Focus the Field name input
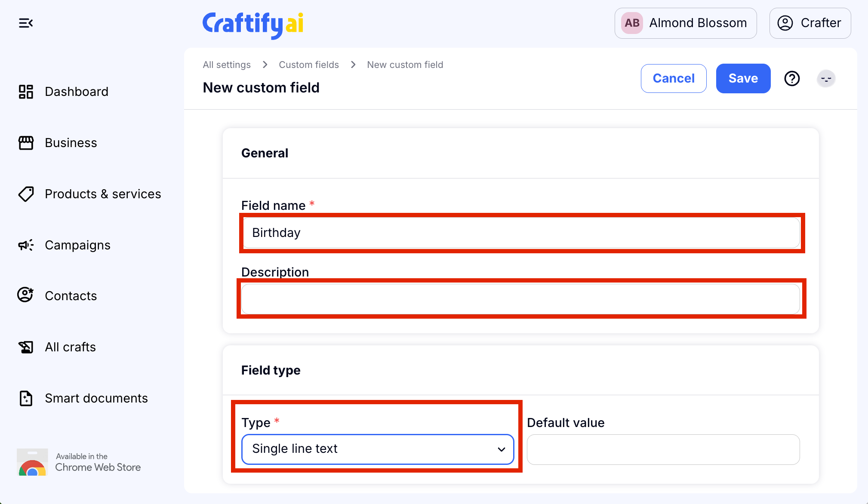This screenshot has height=504, width=868. pos(521,233)
